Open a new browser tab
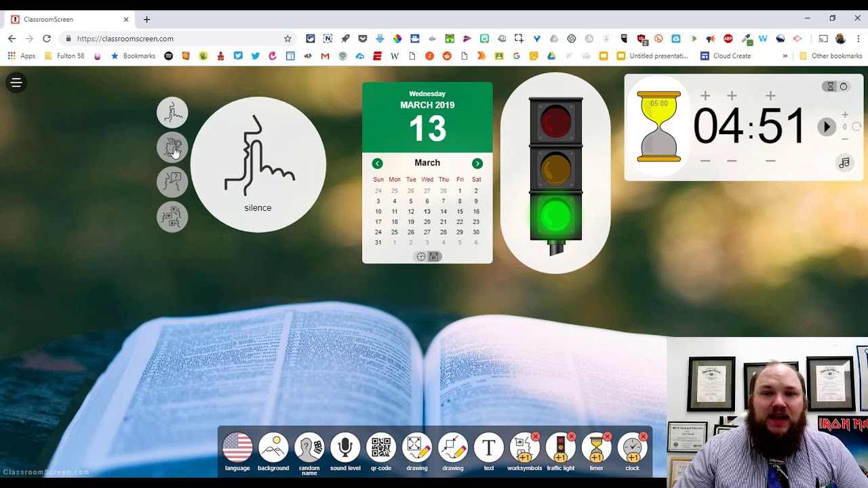Image resolution: width=868 pixels, height=488 pixels. [146, 20]
